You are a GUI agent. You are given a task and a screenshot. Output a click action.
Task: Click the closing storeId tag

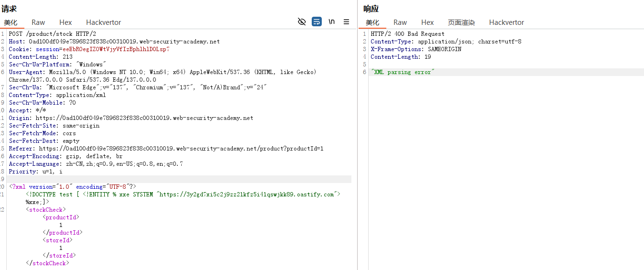(x=59, y=256)
